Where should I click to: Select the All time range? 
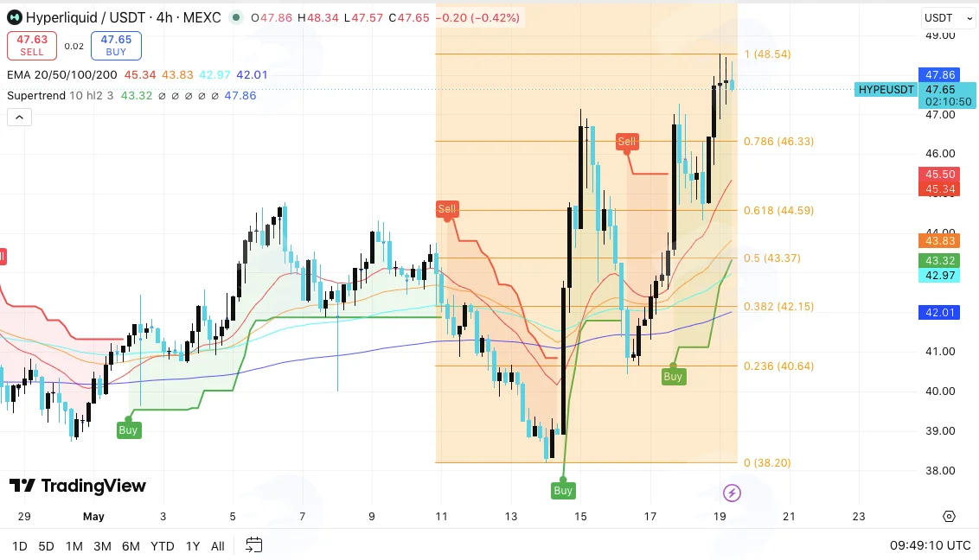pos(217,546)
